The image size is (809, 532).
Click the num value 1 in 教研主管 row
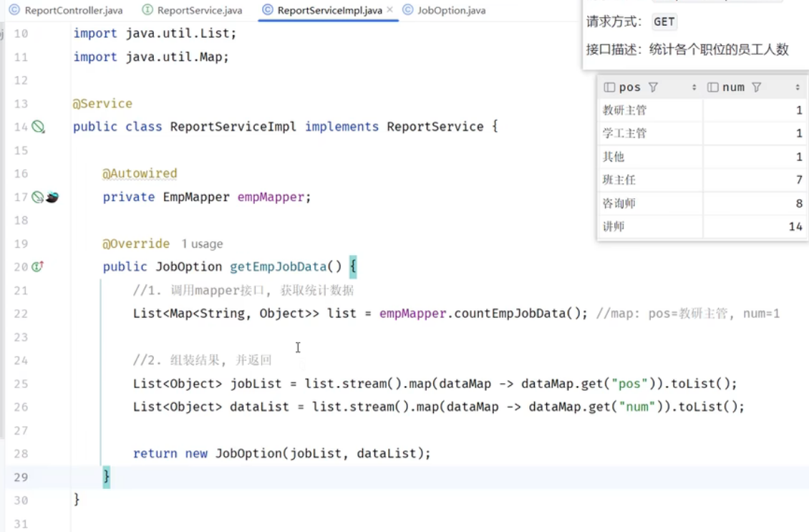click(x=755, y=110)
